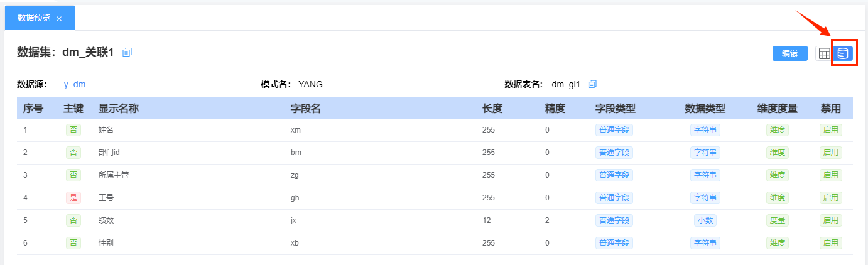The image size is (868, 265).
Task: Click 维度 tag in 性别 row
Action: [x=777, y=243]
